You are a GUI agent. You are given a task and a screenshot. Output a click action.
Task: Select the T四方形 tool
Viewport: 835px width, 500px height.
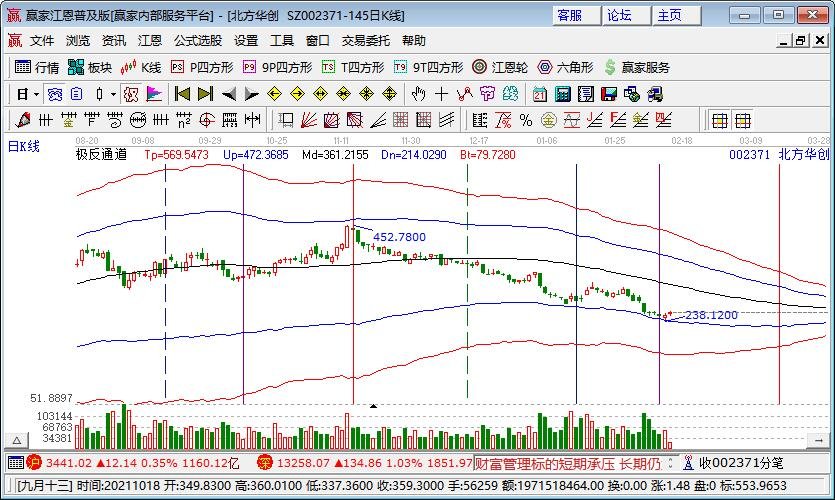(353, 68)
